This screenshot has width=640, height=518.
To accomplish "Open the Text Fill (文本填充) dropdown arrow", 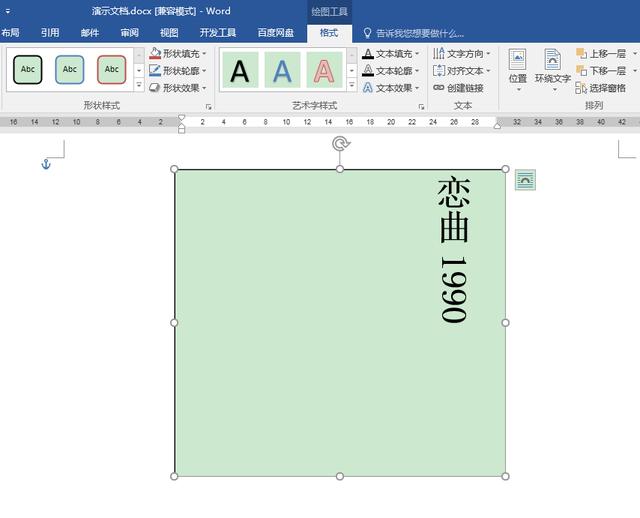I will point(417,53).
